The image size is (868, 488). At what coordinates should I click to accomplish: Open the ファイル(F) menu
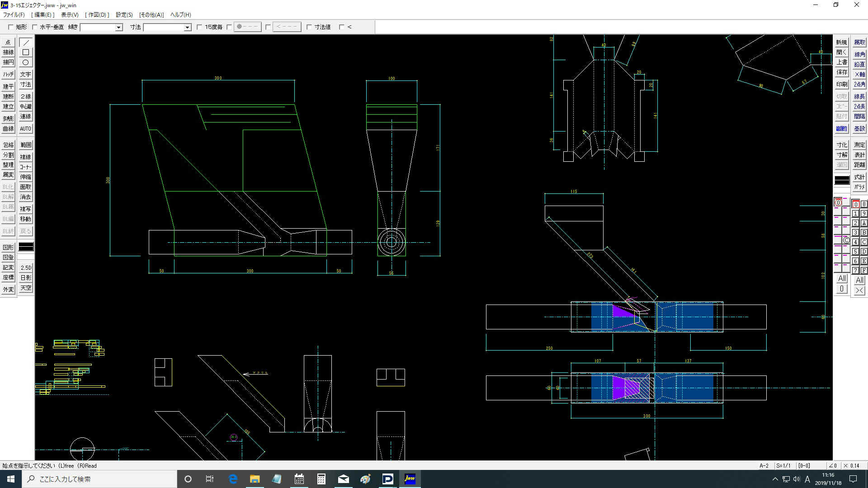point(14,14)
